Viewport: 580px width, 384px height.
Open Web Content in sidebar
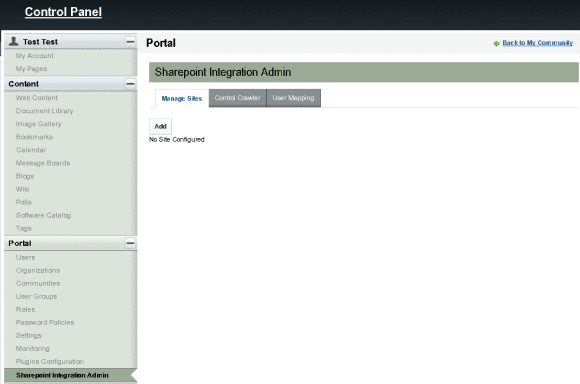click(37, 98)
